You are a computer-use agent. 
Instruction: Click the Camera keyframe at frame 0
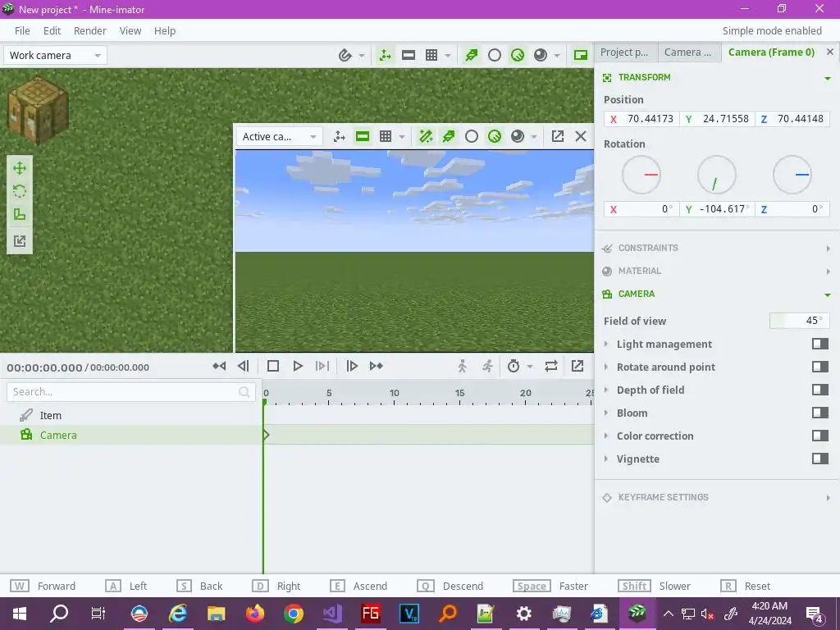point(266,435)
